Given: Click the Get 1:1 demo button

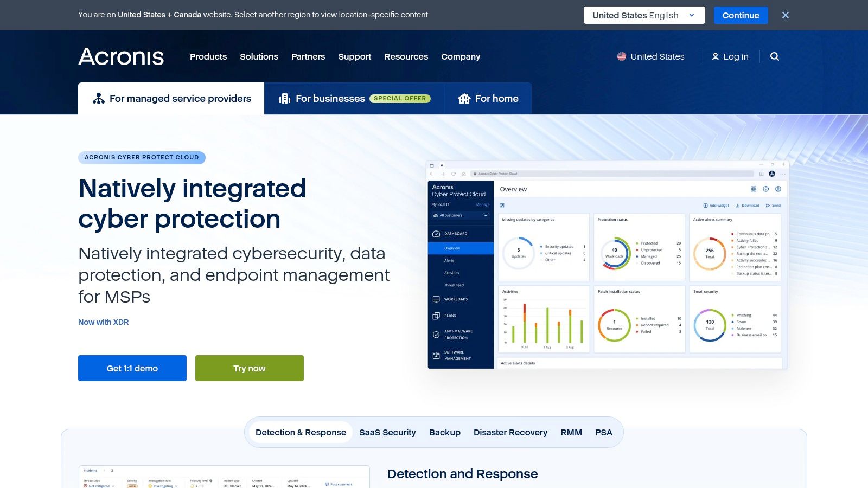Looking at the screenshot, I should [x=132, y=368].
